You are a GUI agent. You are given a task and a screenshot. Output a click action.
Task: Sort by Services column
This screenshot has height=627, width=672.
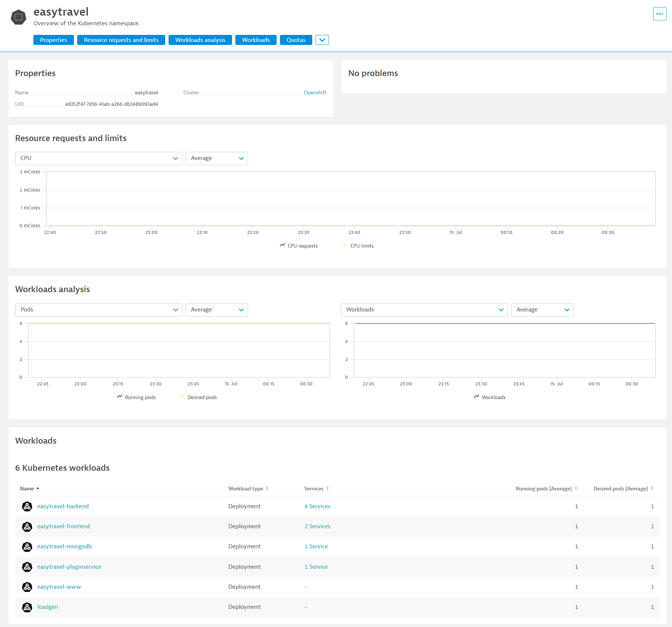(x=316, y=489)
